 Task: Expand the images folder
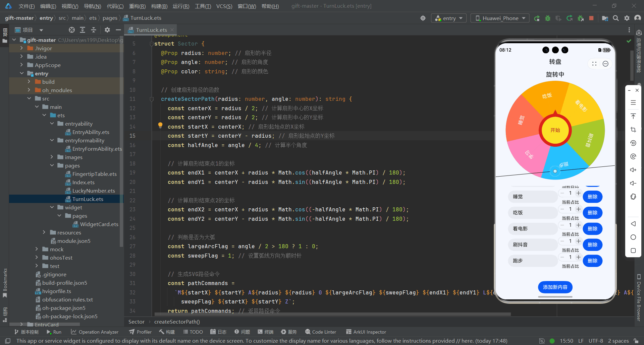(52, 157)
